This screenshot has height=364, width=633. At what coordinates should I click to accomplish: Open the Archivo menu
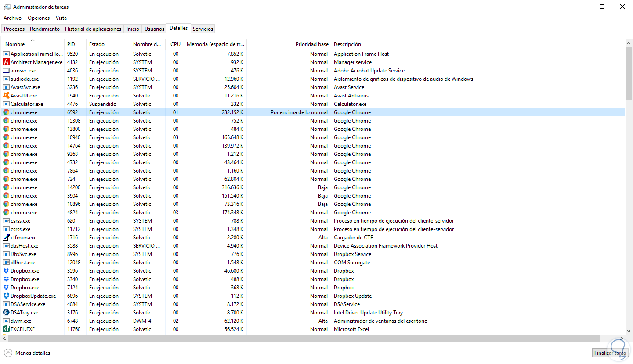click(x=12, y=18)
